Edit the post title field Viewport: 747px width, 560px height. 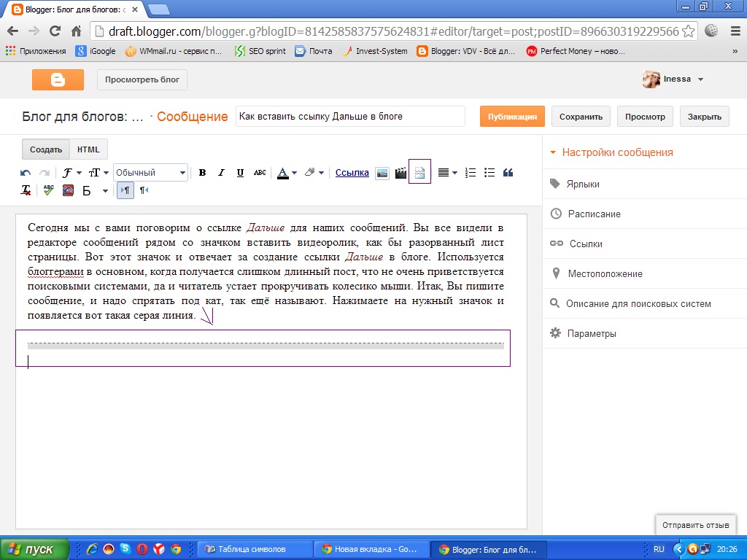click(350, 117)
